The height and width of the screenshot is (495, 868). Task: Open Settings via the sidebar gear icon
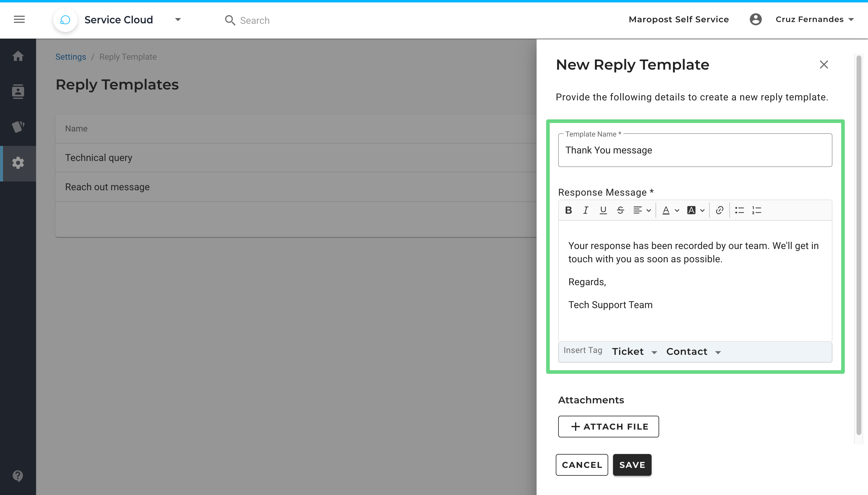(x=18, y=163)
